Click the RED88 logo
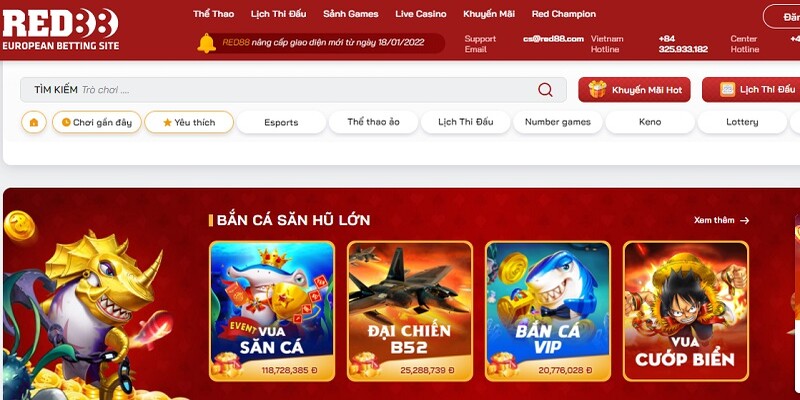 tap(61, 30)
